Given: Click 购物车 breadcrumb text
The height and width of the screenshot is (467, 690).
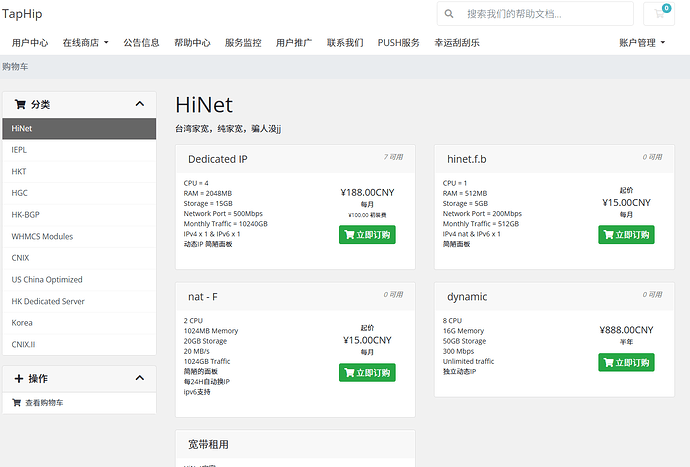Looking at the screenshot, I should [x=15, y=66].
